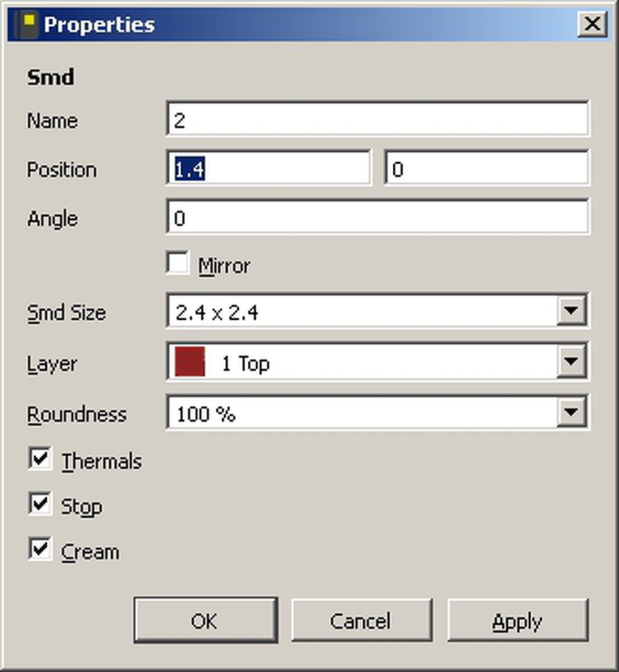619x672 pixels.
Task: Expand the Layer dropdown arrow
Action: click(x=571, y=362)
